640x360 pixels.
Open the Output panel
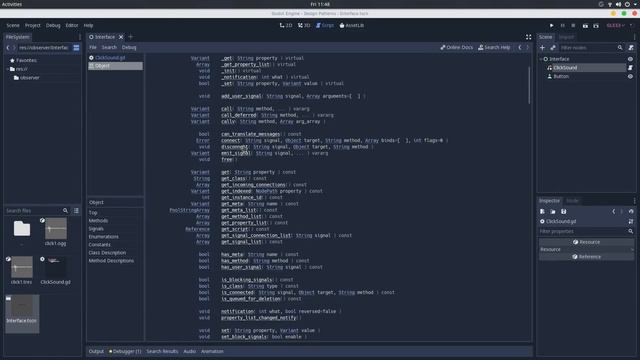click(96, 351)
